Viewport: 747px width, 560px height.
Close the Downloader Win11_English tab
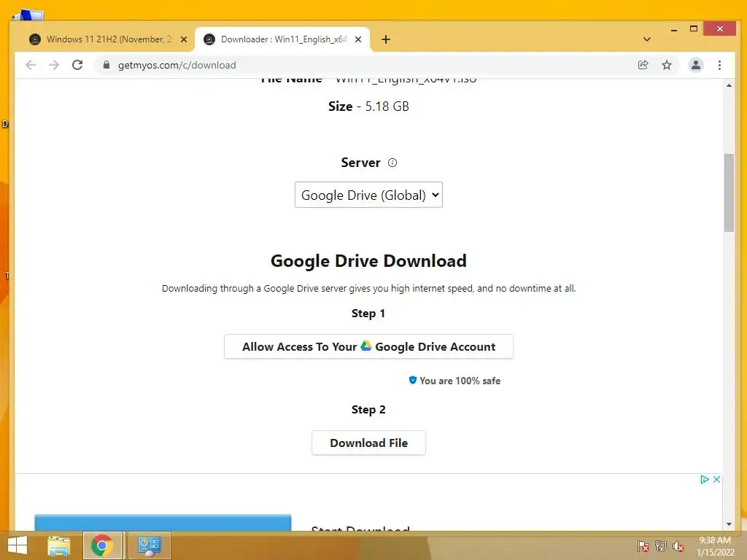tap(358, 39)
